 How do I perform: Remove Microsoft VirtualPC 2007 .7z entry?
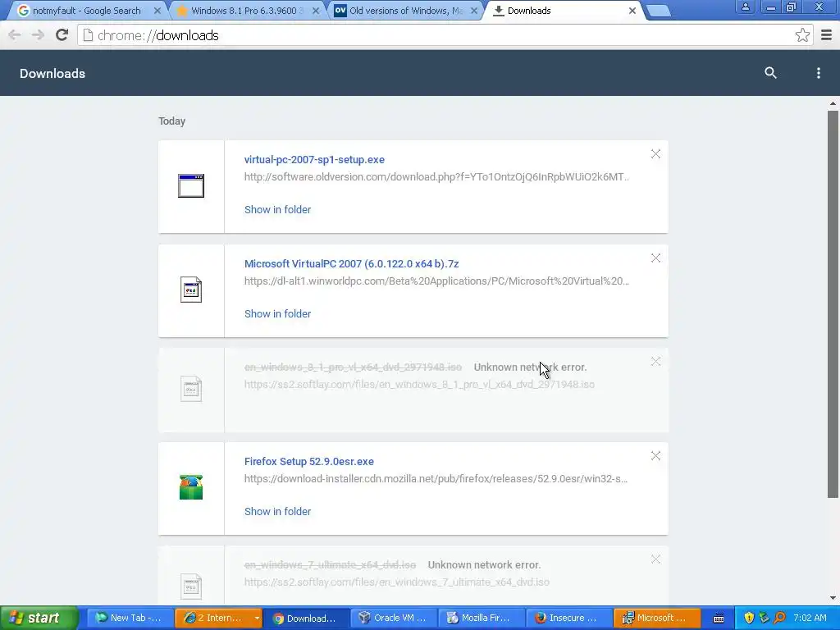(655, 258)
